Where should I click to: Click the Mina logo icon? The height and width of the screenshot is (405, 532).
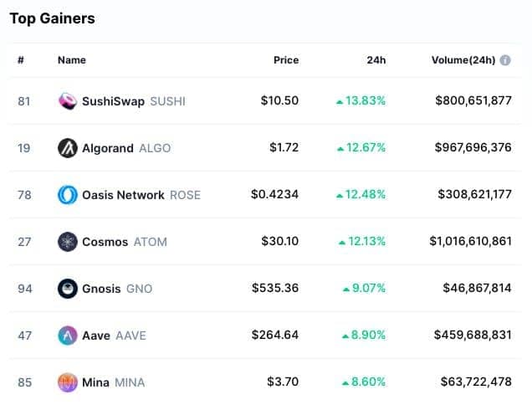click(68, 382)
